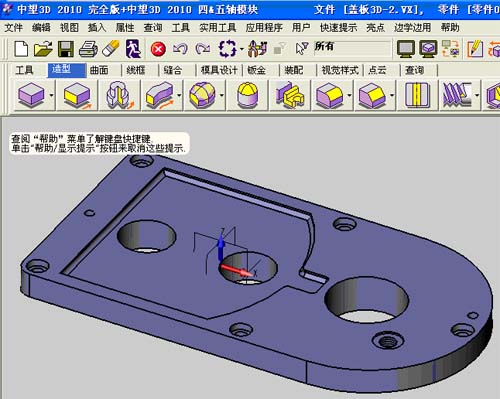Viewport: 500px width, 399px height.
Task: Undo the last operation
Action: pyautogui.click(x=180, y=49)
